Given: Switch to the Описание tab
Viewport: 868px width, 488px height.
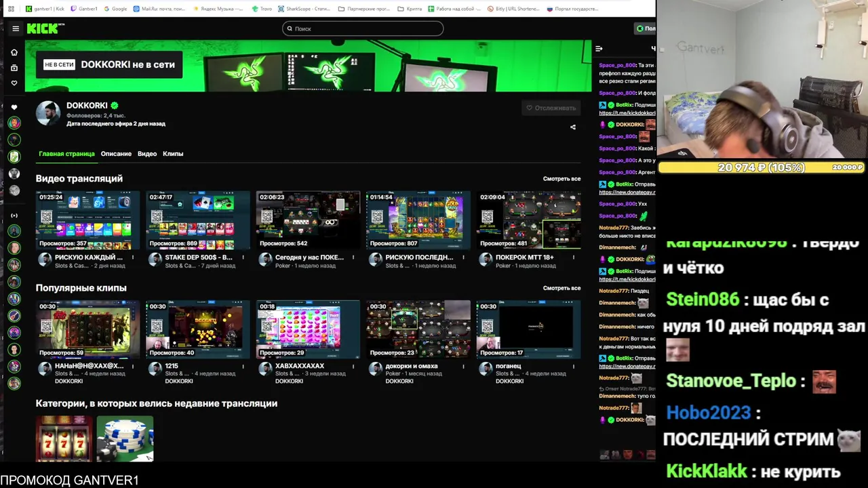Looking at the screenshot, I should 116,154.
